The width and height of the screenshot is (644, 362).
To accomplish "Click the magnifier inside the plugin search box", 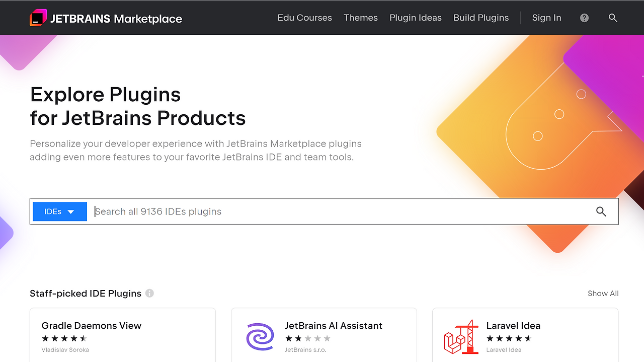I will tap(601, 211).
